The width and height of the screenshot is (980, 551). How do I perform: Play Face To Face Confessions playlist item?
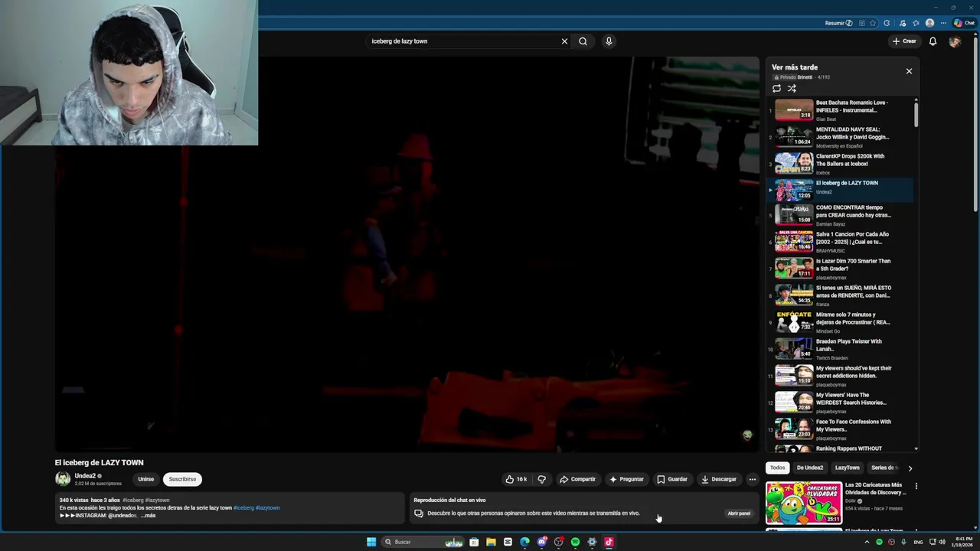841,429
